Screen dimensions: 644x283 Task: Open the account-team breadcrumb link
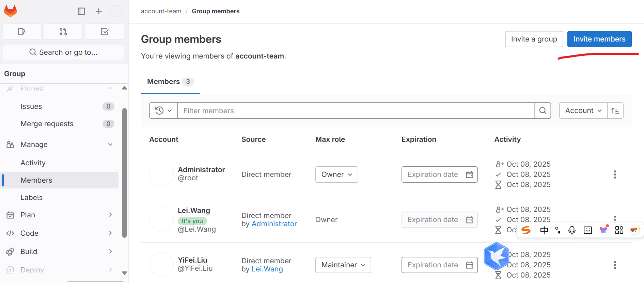tap(161, 11)
